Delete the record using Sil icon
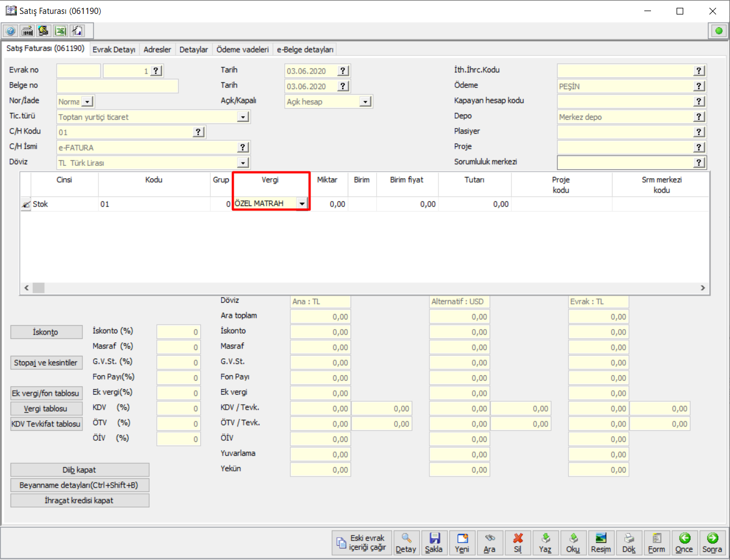Screen dimensions: 730x560 tap(517, 542)
